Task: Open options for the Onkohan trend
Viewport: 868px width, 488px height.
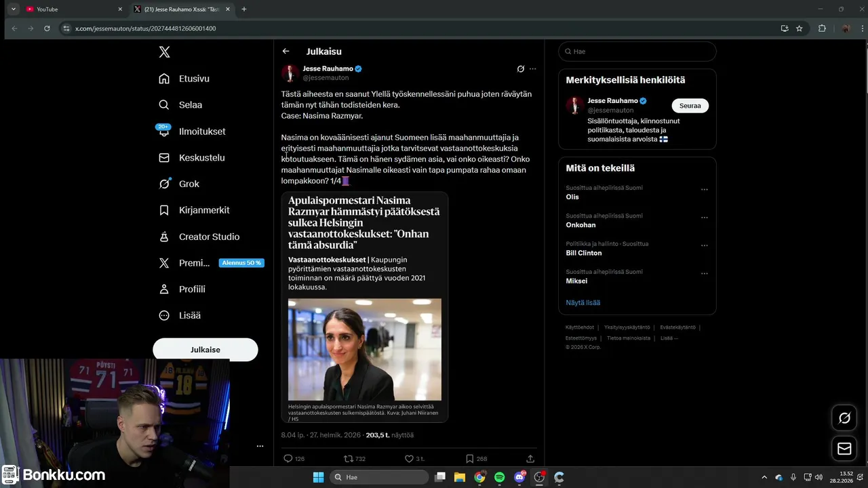Action: coord(704,218)
